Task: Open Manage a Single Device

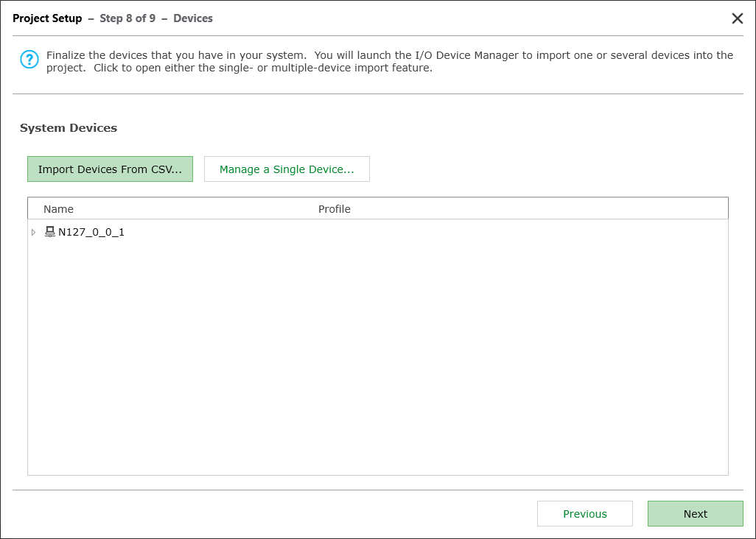Action: click(287, 169)
